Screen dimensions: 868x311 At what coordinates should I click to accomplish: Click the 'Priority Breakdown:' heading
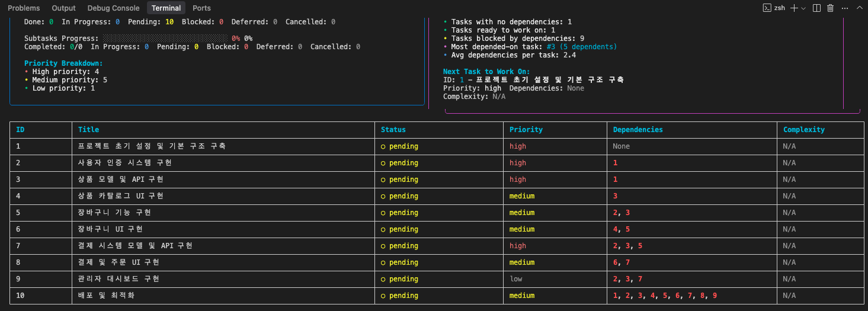point(63,63)
